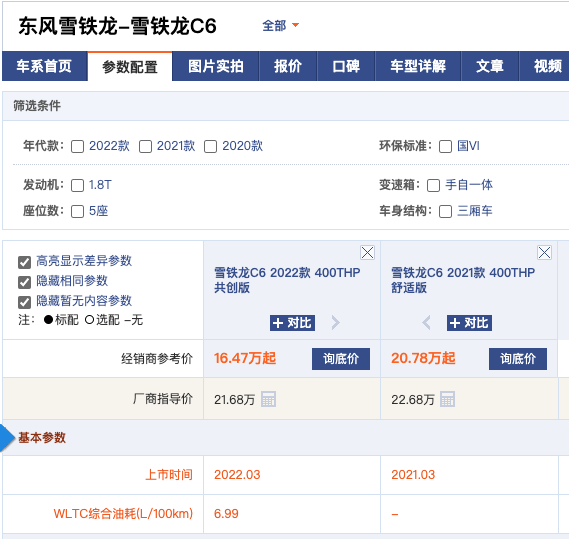Open 雪铁龙C6 2021款 400THP 舒适版 link
Screen dimensions: 569x539
[463, 280]
